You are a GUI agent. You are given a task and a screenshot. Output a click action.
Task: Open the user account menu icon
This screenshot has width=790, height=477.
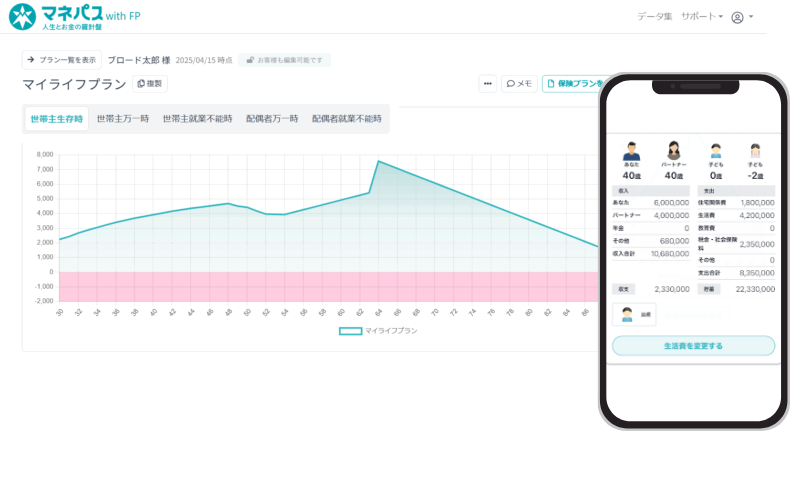[738, 17]
